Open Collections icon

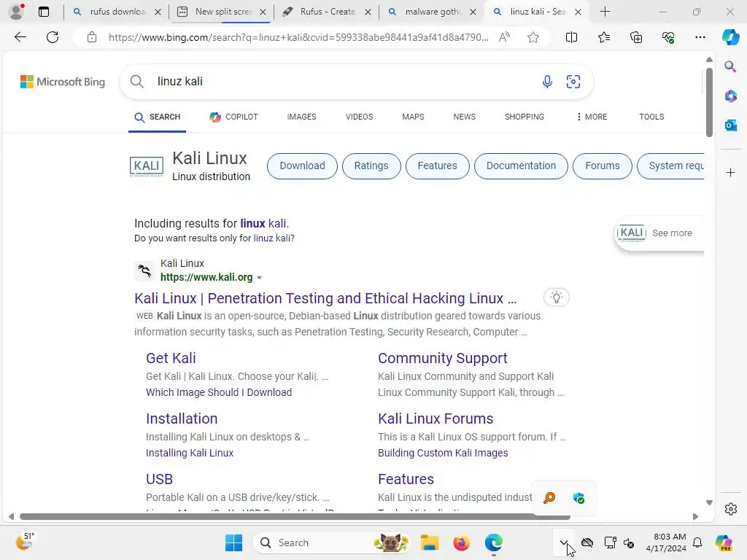(636, 37)
